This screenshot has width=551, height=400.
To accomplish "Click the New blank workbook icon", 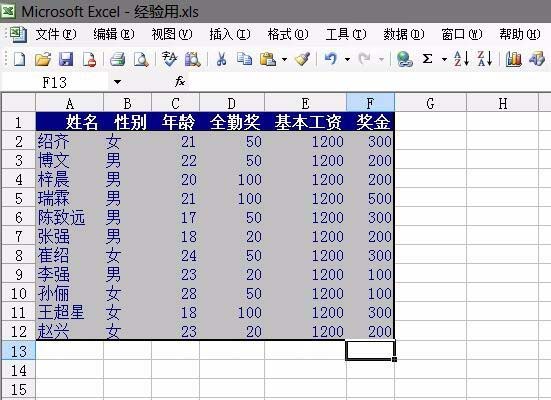I will (20, 59).
